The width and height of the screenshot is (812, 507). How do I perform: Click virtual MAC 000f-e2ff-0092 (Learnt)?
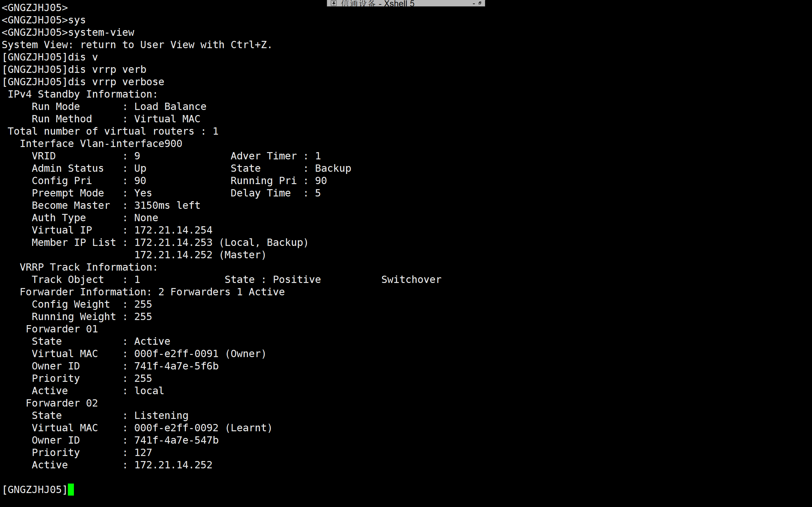pyautogui.click(x=203, y=428)
